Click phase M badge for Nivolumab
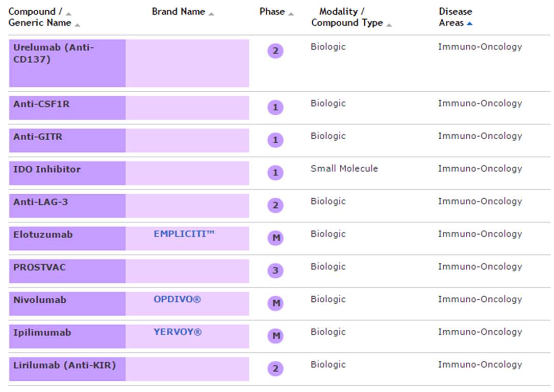The image size is (554, 392). click(x=275, y=303)
